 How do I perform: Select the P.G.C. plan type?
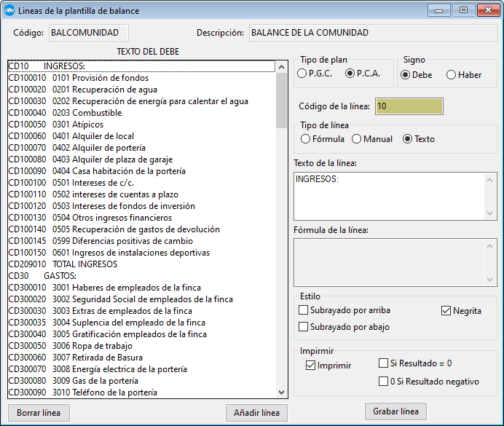pos(302,74)
